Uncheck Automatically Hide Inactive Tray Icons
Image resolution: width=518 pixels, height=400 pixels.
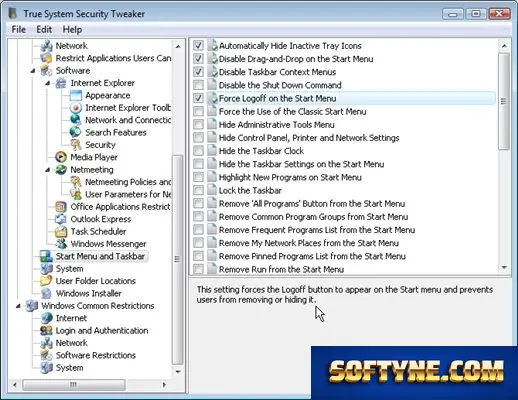coord(198,45)
